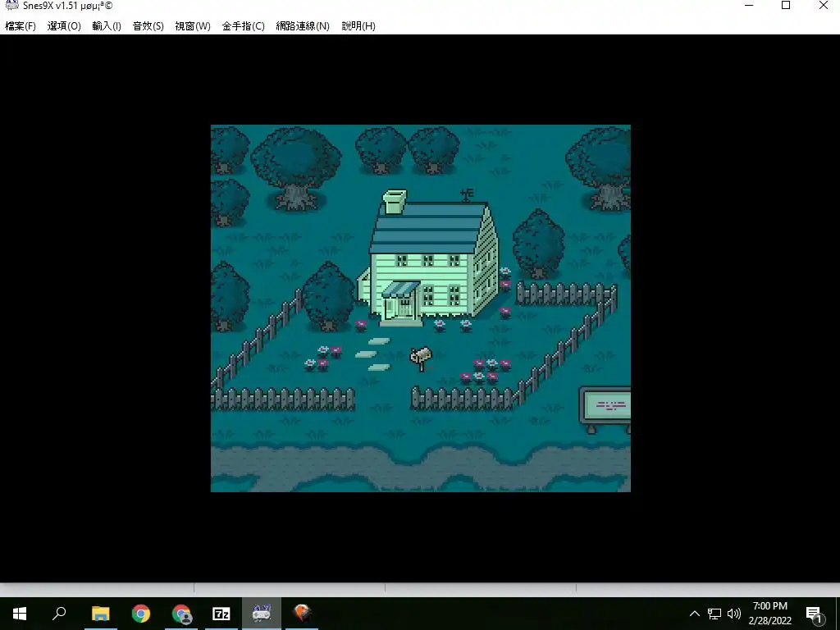
Task: Open the 金手指(C) cheat menu
Action: click(243, 25)
